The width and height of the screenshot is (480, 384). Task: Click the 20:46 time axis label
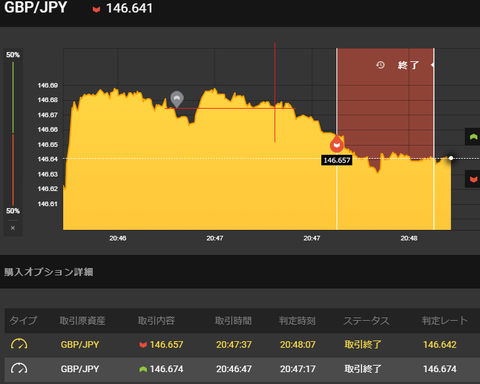tap(118, 238)
